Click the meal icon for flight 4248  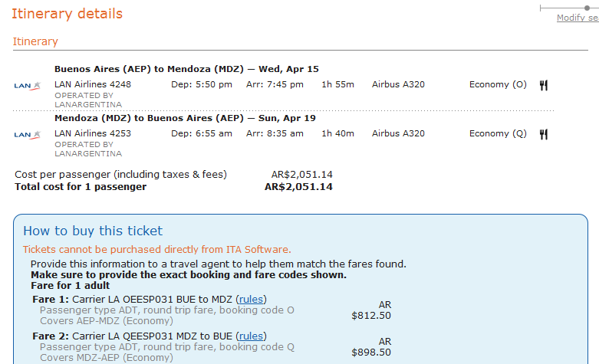[544, 85]
